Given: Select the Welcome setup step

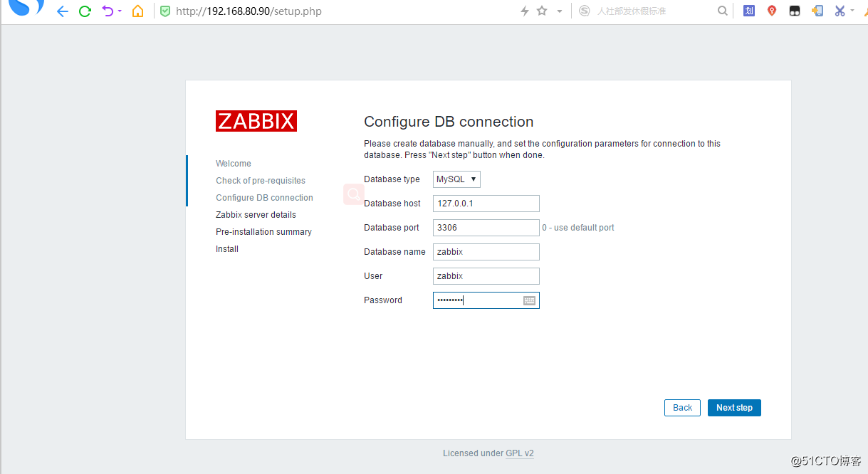Looking at the screenshot, I should [x=234, y=164].
